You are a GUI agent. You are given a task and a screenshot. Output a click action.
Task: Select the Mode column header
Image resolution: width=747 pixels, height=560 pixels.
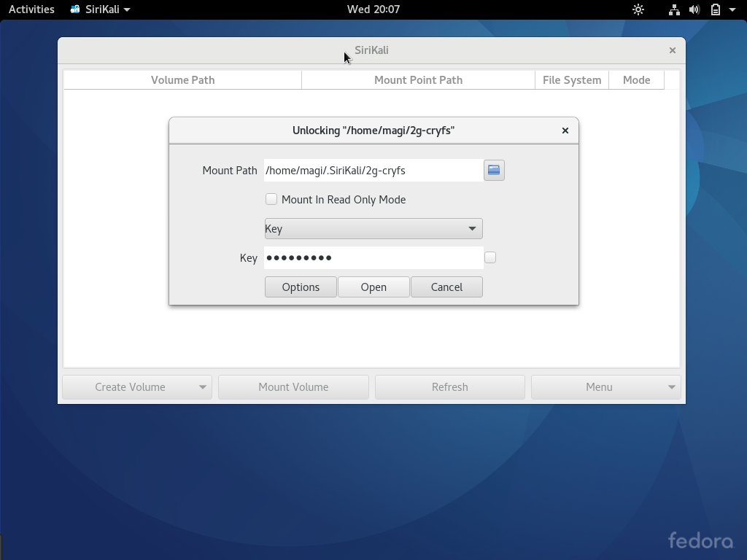[636, 80]
